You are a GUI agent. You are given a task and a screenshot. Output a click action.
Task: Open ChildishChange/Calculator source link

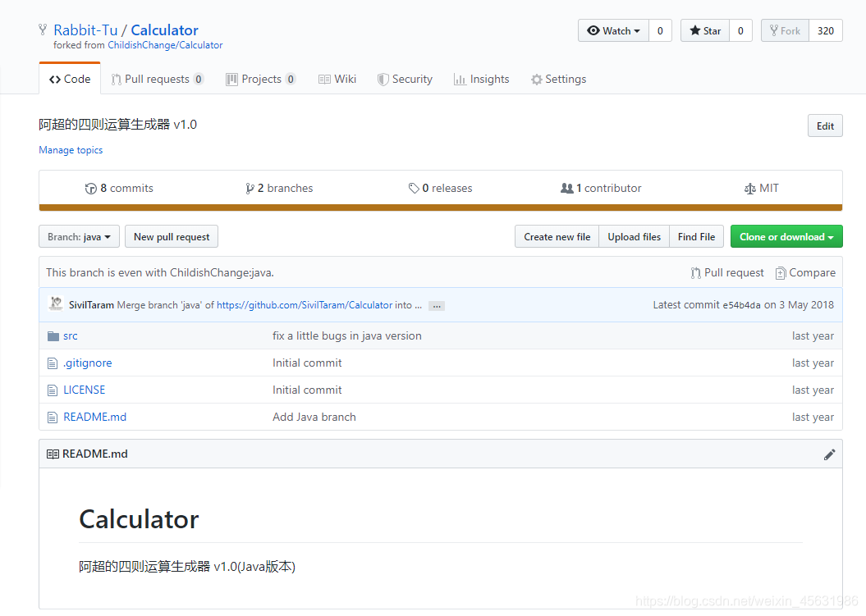[x=165, y=45]
